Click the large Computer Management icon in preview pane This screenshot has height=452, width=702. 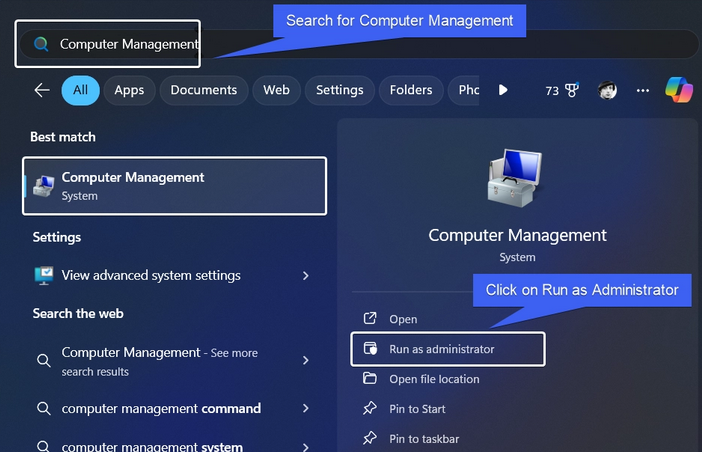click(x=515, y=178)
